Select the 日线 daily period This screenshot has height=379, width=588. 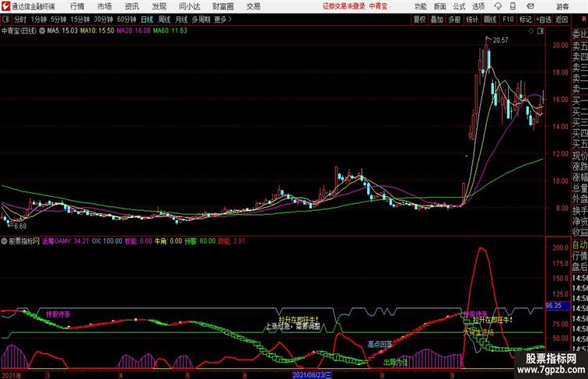pyautogui.click(x=147, y=19)
